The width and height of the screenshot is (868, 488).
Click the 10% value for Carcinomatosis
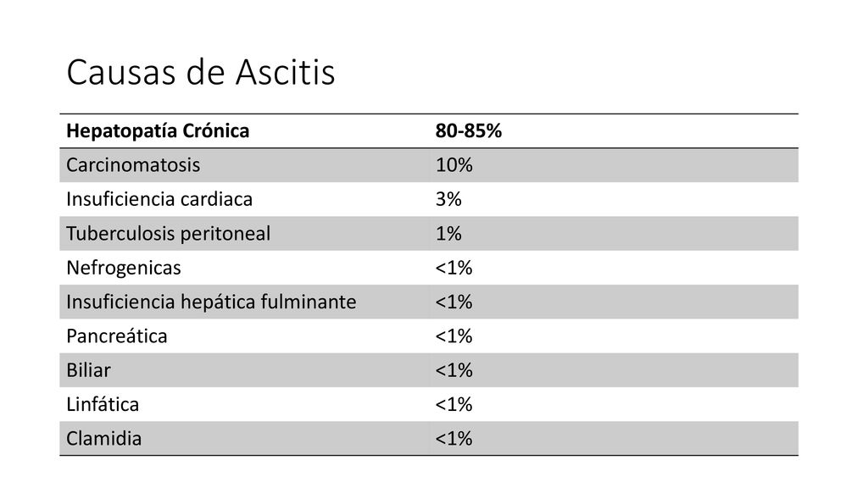(454, 165)
